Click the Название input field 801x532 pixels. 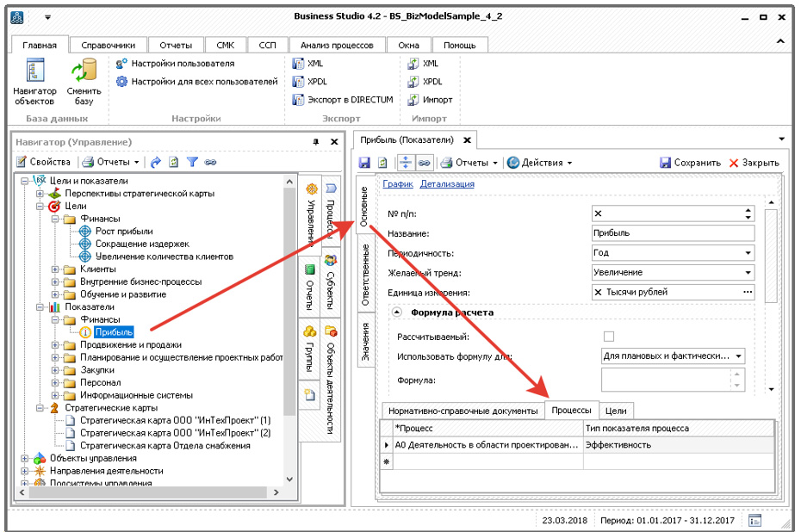pyautogui.click(x=672, y=233)
